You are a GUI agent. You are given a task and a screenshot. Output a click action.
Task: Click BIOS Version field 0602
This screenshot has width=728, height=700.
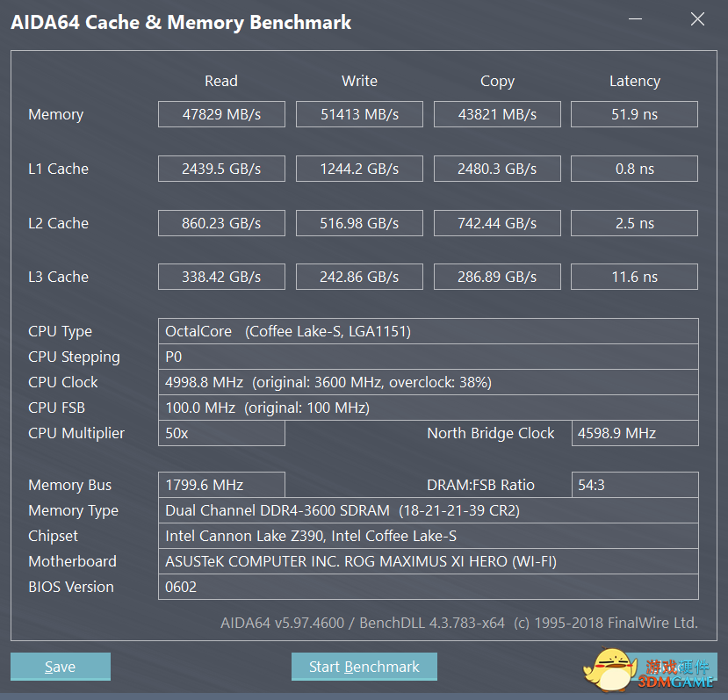coord(428,587)
